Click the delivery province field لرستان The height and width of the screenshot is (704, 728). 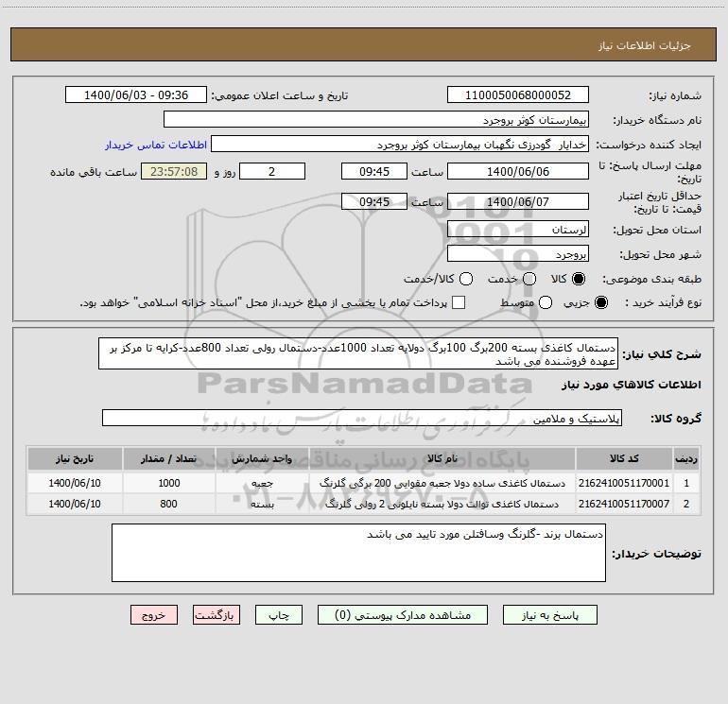click(x=518, y=230)
